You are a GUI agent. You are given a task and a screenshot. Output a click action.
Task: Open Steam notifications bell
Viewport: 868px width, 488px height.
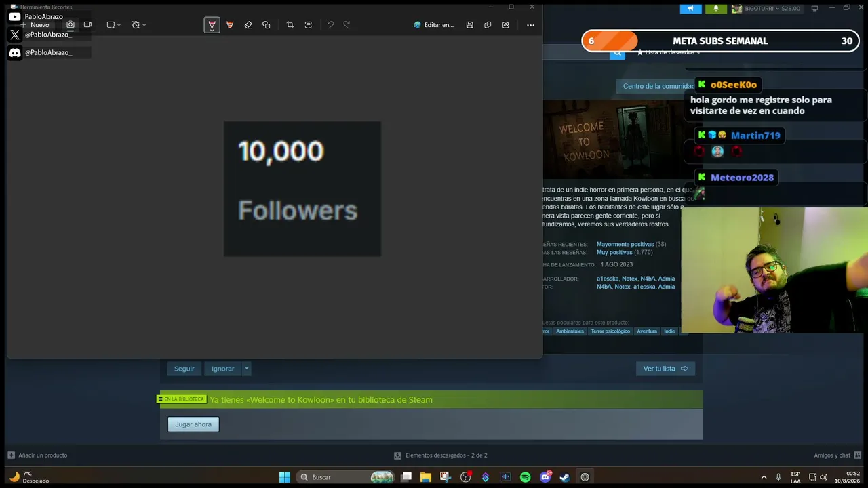(716, 8)
